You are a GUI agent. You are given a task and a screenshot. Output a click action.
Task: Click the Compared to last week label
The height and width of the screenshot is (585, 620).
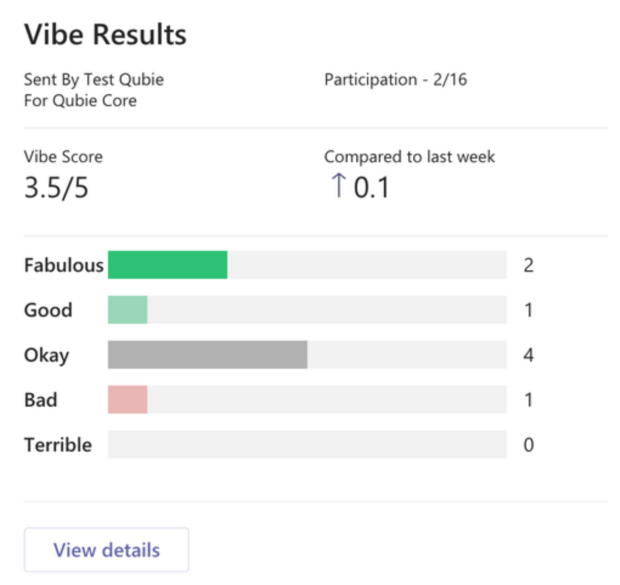click(410, 157)
